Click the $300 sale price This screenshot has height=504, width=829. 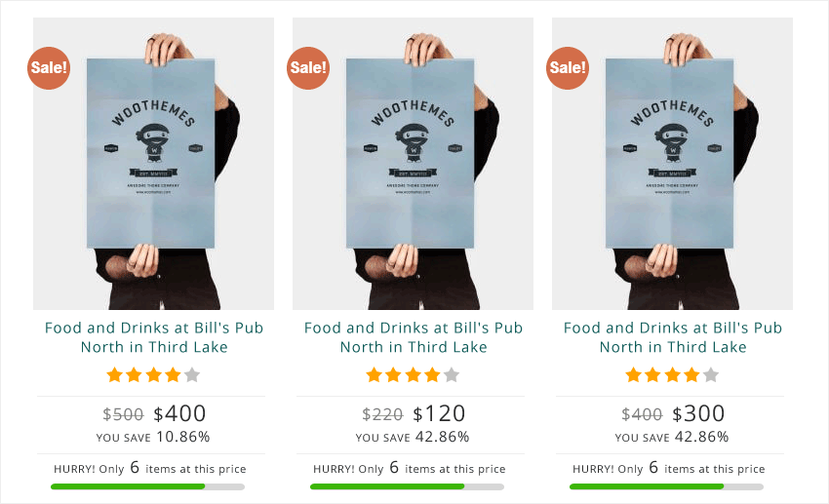pyautogui.click(x=698, y=413)
